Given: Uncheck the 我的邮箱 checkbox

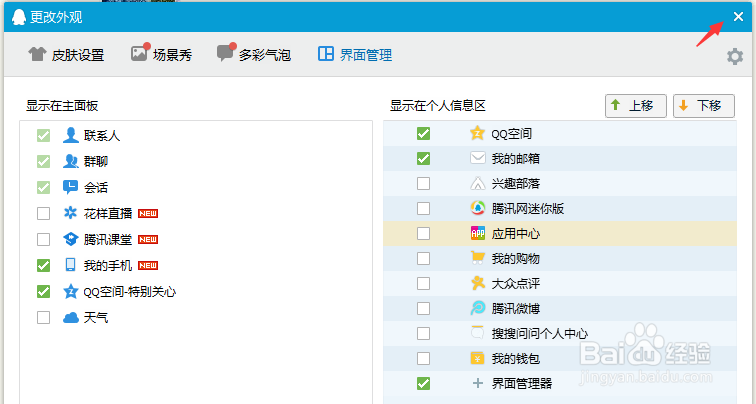Looking at the screenshot, I should [423, 159].
